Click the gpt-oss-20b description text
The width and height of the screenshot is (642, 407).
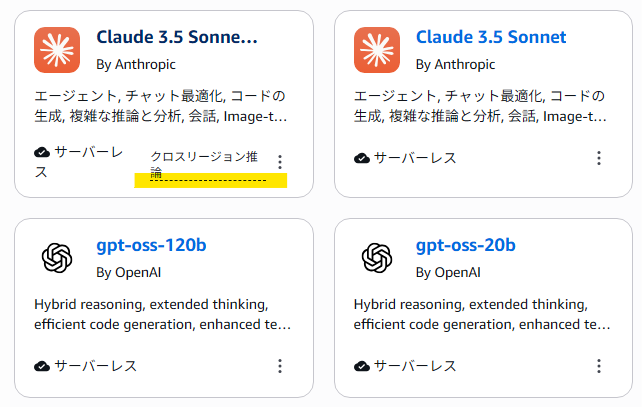(482, 314)
